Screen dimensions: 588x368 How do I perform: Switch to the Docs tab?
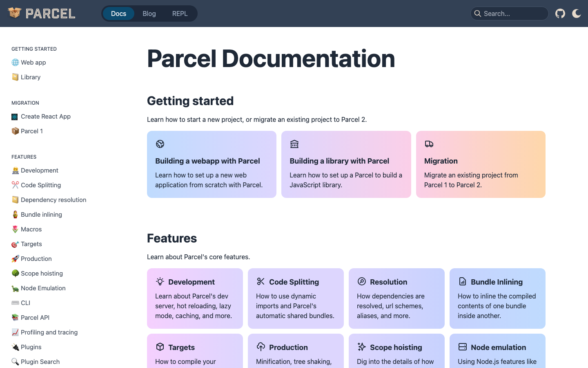coord(118,13)
